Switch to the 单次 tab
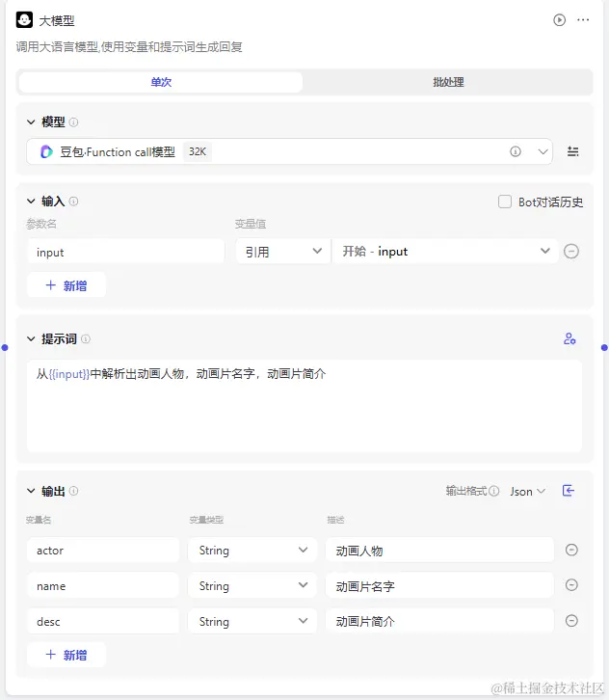 click(161, 82)
